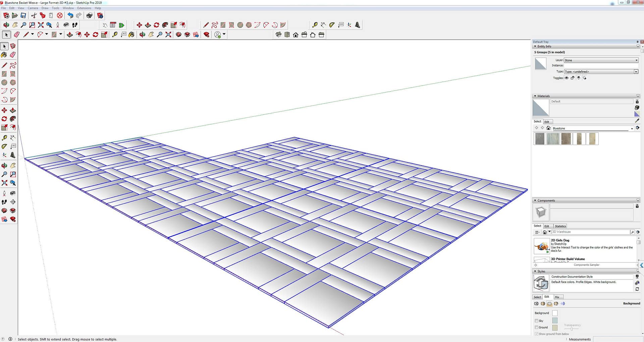644x342 pixels.
Task: Switch to the Statistics tab in Components
Action: [x=560, y=226]
